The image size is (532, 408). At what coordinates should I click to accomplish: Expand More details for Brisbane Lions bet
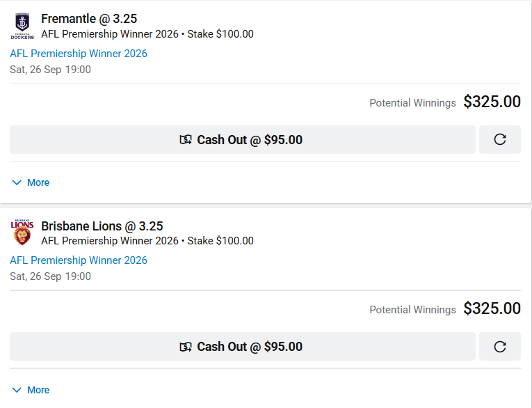pos(31,390)
